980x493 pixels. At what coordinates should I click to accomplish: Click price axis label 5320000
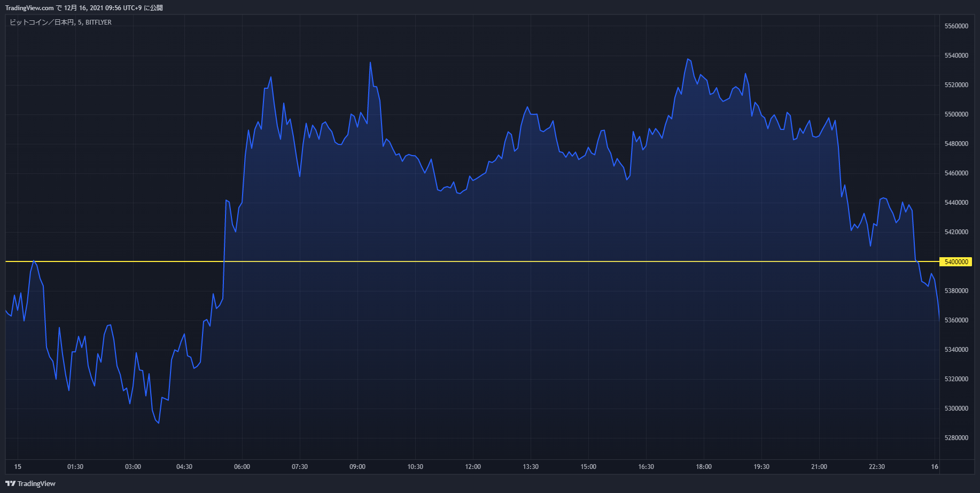tap(956, 379)
